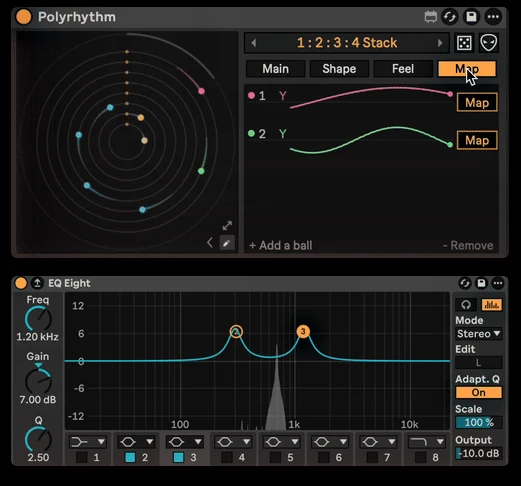The width and height of the screenshot is (521, 486).
Task: Click the Output -10.0 dB field
Action: click(479, 453)
